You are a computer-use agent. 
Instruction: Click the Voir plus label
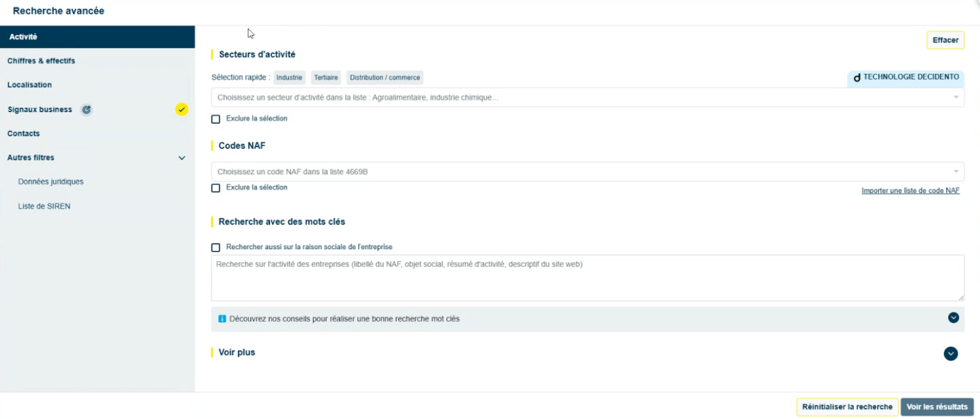[x=237, y=352]
